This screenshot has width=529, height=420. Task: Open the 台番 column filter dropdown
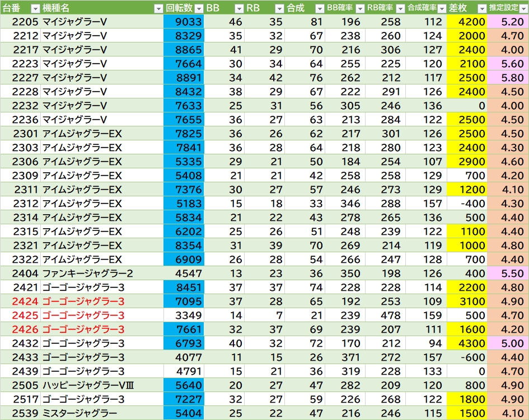35,9
